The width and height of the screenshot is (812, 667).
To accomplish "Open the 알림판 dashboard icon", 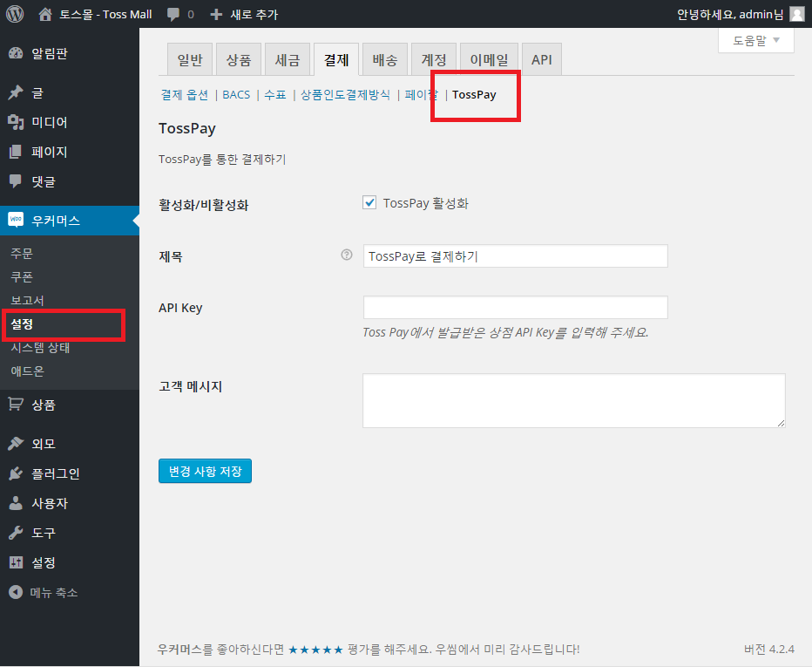I will [16, 53].
